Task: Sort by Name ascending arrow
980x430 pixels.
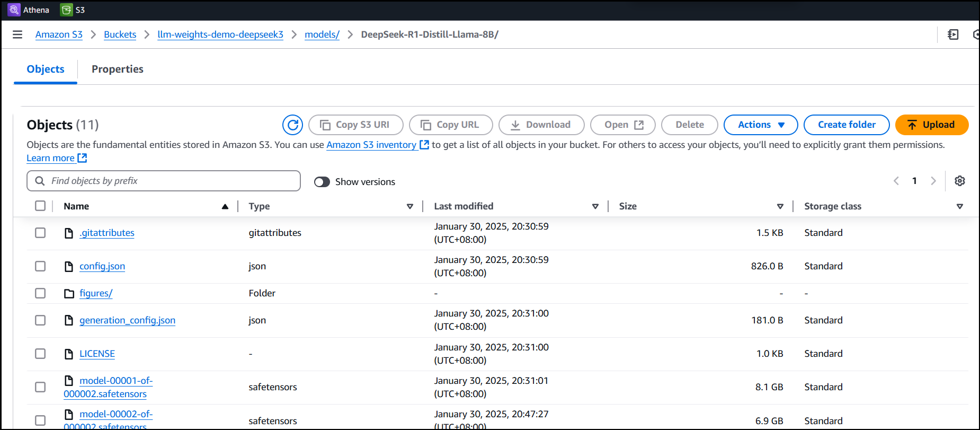Action: tap(225, 206)
